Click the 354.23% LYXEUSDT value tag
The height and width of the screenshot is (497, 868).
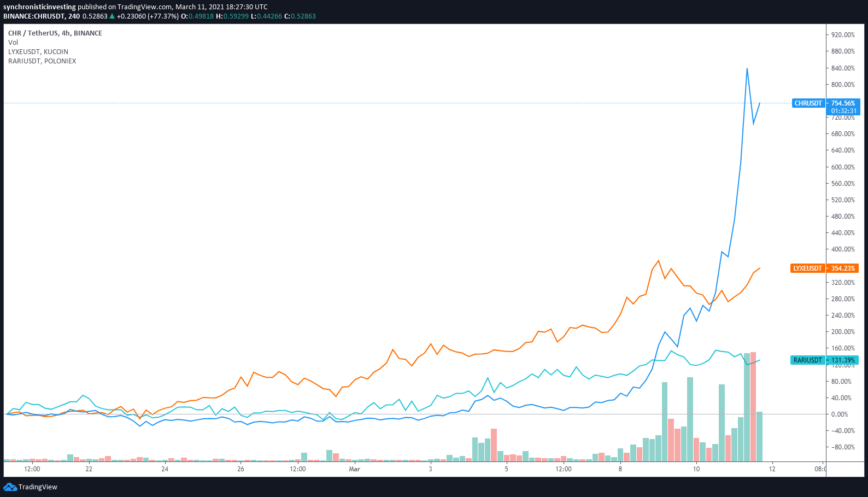pyautogui.click(x=843, y=268)
